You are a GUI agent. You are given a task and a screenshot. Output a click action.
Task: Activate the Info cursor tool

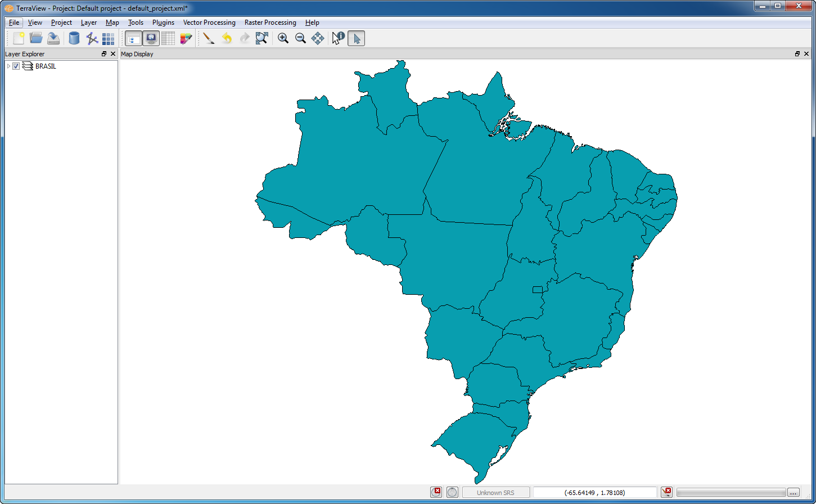tap(338, 38)
